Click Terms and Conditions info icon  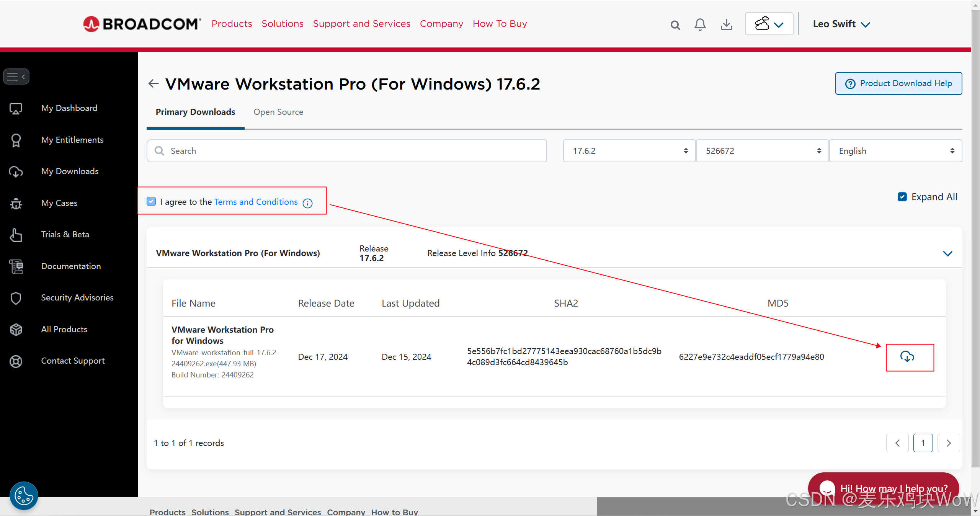[x=307, y=203]
